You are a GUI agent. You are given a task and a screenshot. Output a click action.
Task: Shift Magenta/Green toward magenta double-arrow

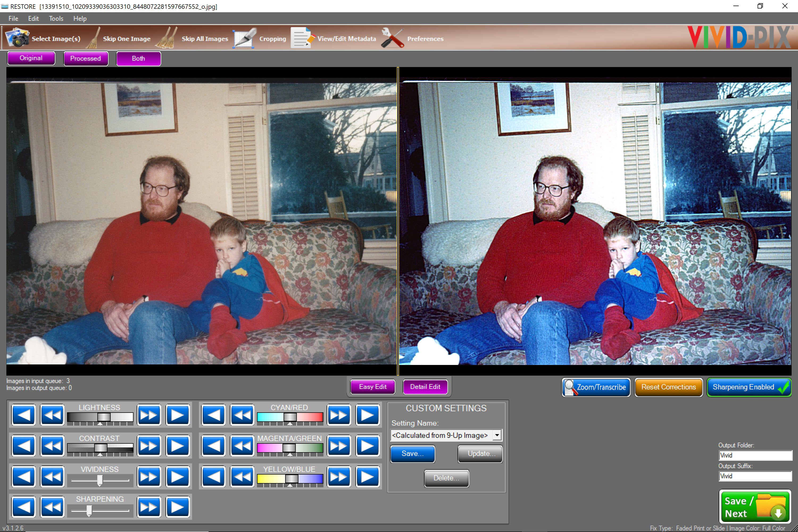pyautogui.click(x=242, y=446)
